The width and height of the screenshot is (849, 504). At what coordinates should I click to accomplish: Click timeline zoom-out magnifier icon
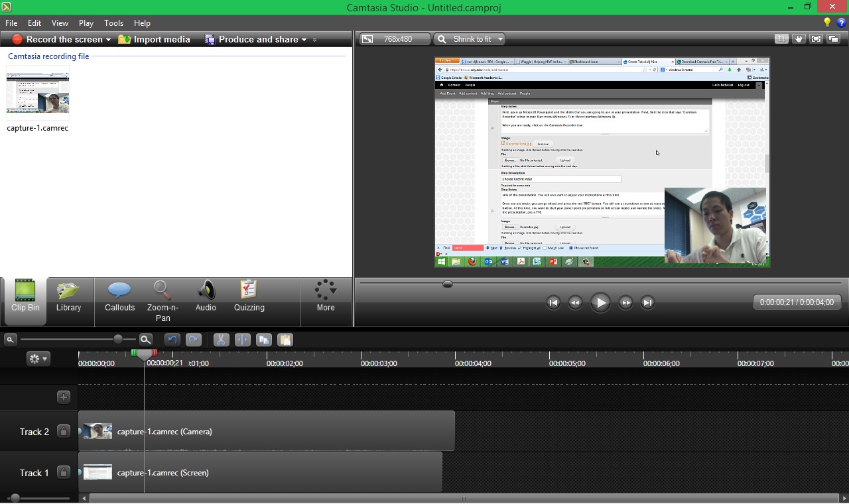click(x=10, y=340)
